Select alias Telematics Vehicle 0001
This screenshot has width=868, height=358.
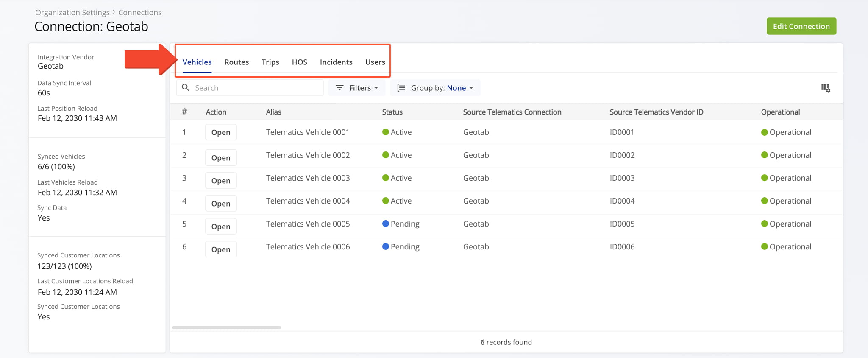point(308,132)
